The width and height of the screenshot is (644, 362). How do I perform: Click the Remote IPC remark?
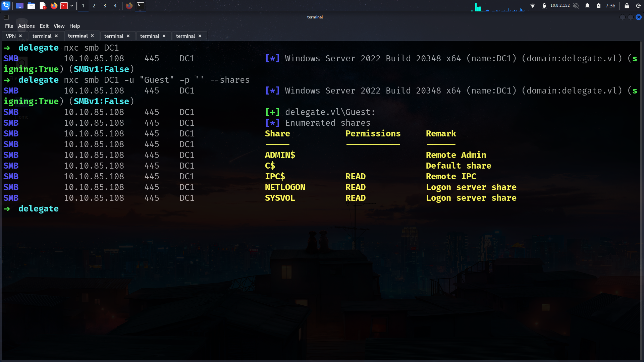coord(451,177)
